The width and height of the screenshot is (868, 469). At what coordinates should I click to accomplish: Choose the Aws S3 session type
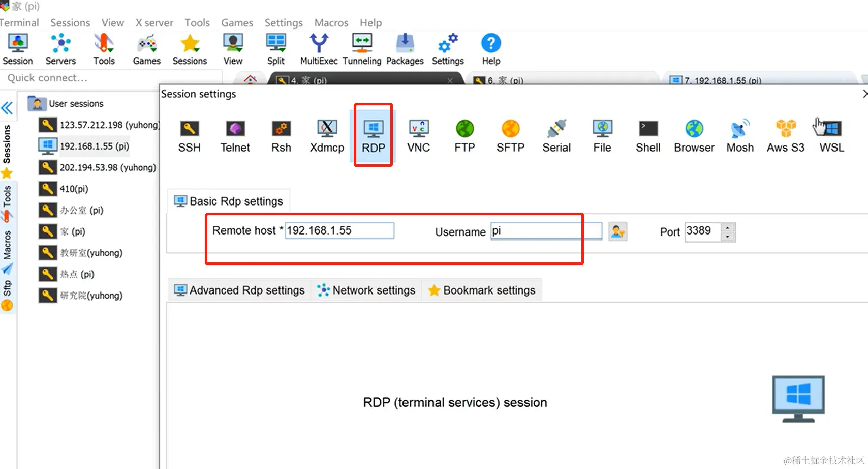(x=786, y=136)
